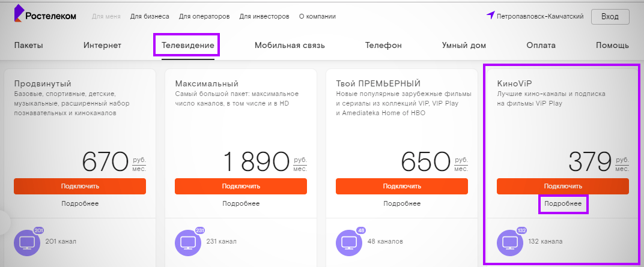
Task: Connect the Максимальный package for 1890
Action: pos(241,186)
